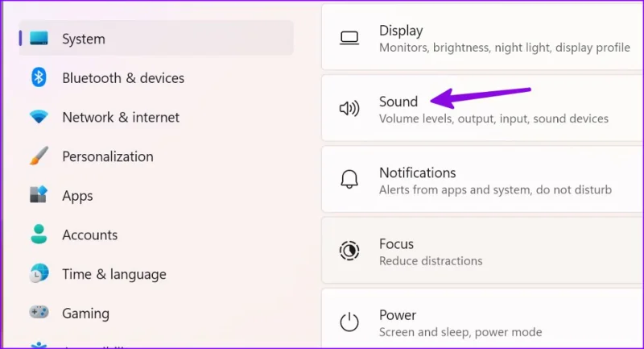Click the Wi-Fi network icon
This screenshot has width=644, height=349.
coord(39,117)
